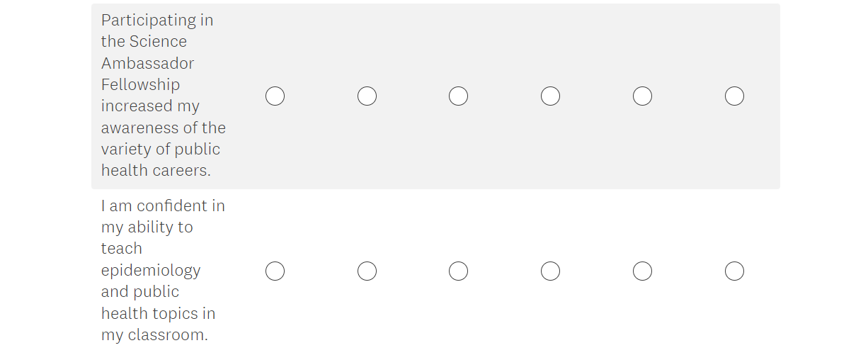Click the 'Participating in the Science' statement text
Viewport: 868px width, 360px height.
tap(157, 20)
